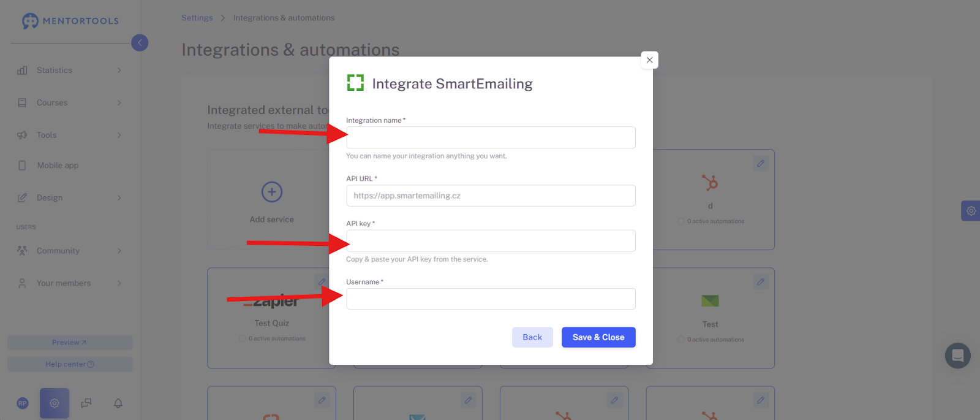Edit the Test integration card with pencil icon
This screenshot has width=980, height=420.
760,282
